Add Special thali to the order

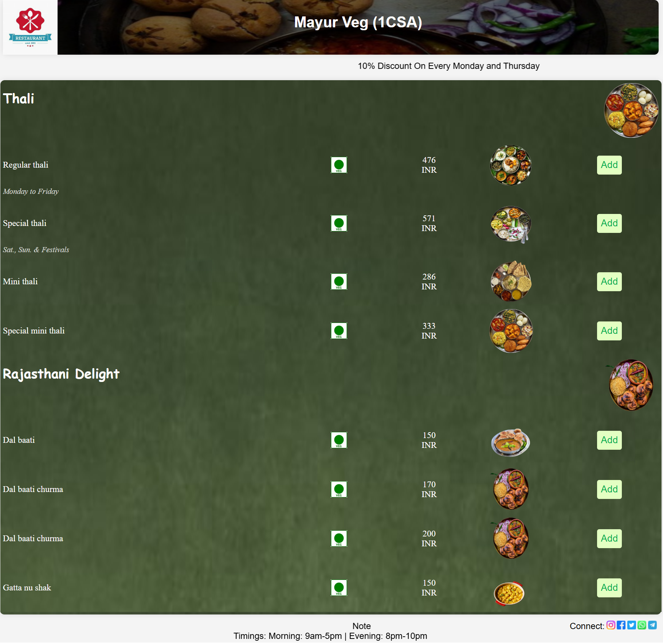point(609,223)
